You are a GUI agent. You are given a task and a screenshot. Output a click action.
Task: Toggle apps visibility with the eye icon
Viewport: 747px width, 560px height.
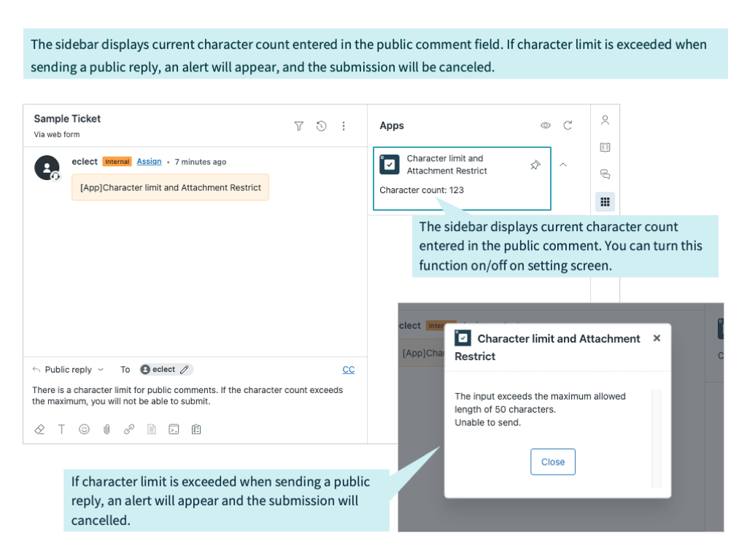point(546,125)
